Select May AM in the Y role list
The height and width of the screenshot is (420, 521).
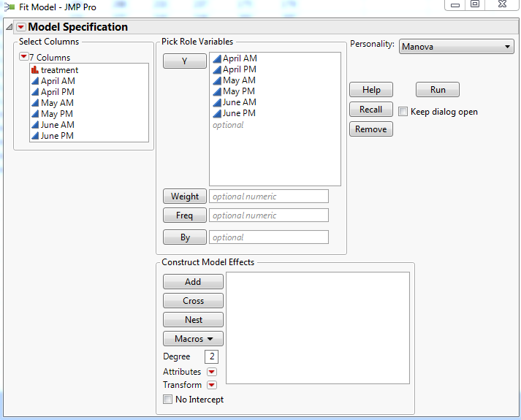click(239, 80)
